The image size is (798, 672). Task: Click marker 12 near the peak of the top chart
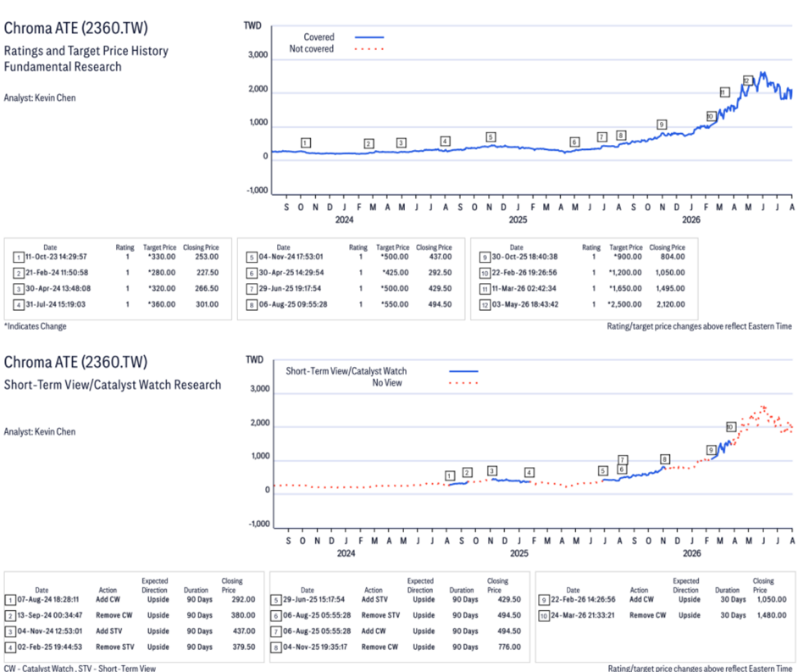click(x=747, y=81)
